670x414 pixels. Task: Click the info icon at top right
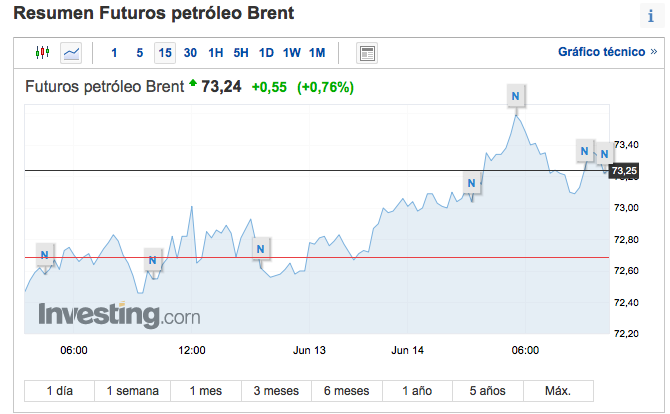[x=650, y=17]
